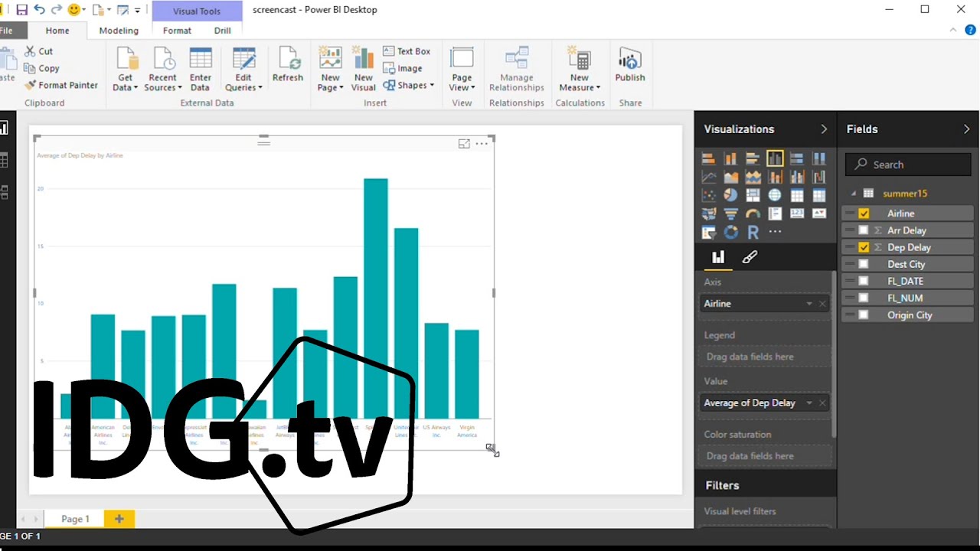The width and height of the screenshot is (980, 551).
Task: Open the Edit Queries dropdown
Action: 243,83
